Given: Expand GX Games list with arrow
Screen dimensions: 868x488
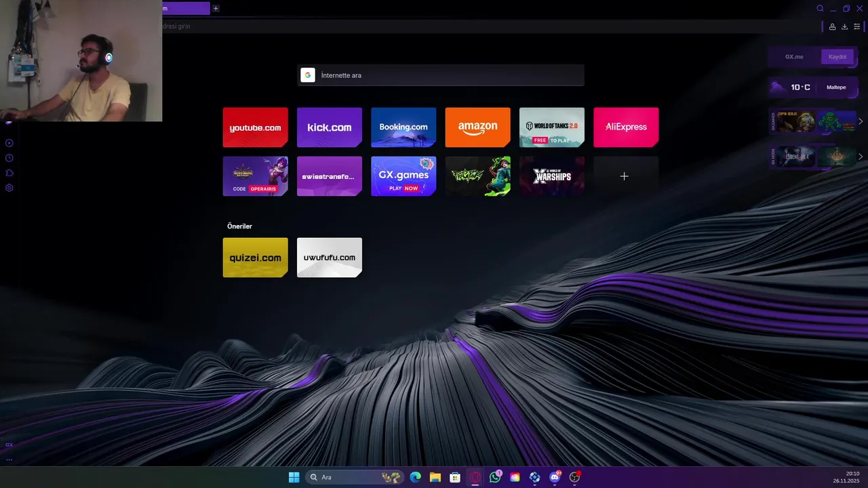Looking at the screenshot, I should point(861,122).
